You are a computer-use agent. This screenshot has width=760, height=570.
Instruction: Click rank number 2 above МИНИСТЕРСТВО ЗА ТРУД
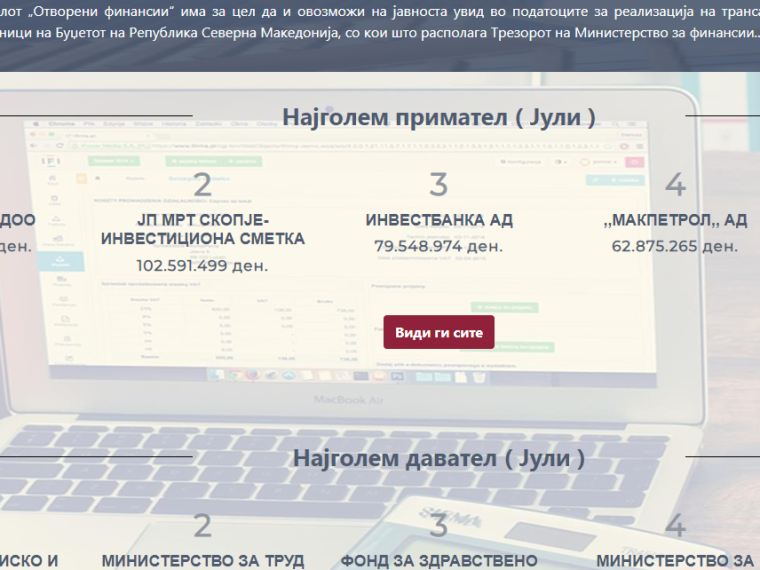203,525
